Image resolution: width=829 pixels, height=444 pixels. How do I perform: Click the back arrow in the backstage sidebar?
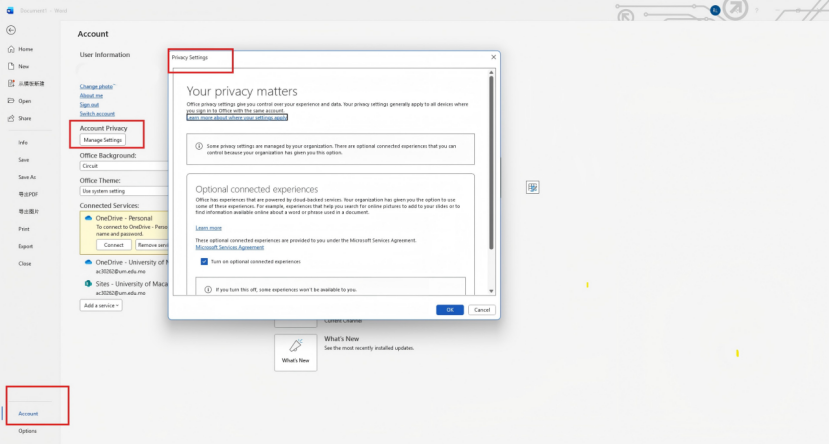[x=11, y=30]
